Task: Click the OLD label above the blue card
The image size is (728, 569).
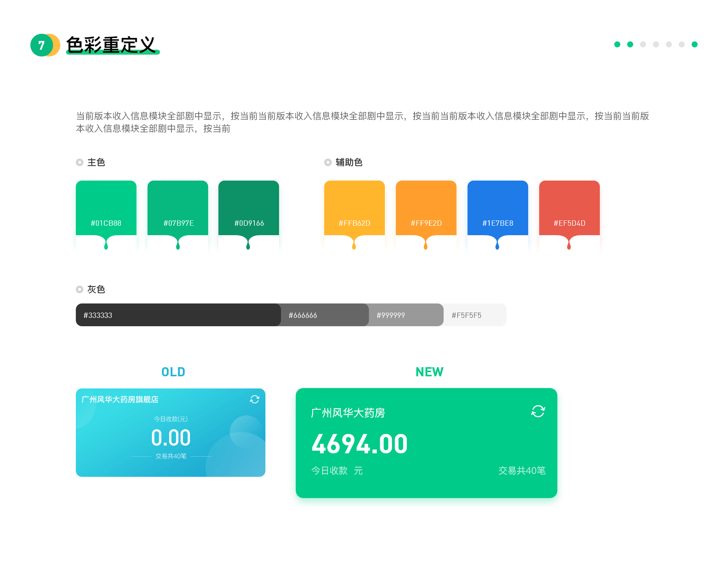Action: pyautogui.click(x=173, y=372)
